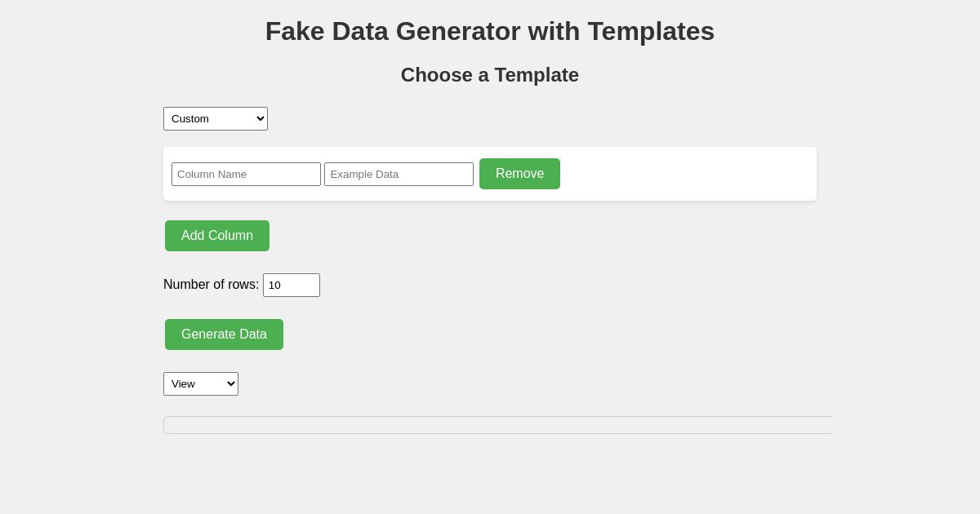Click the empty output bar at the bottom
Viewport: 980px width, 514px height.
[x=498, y=425]
